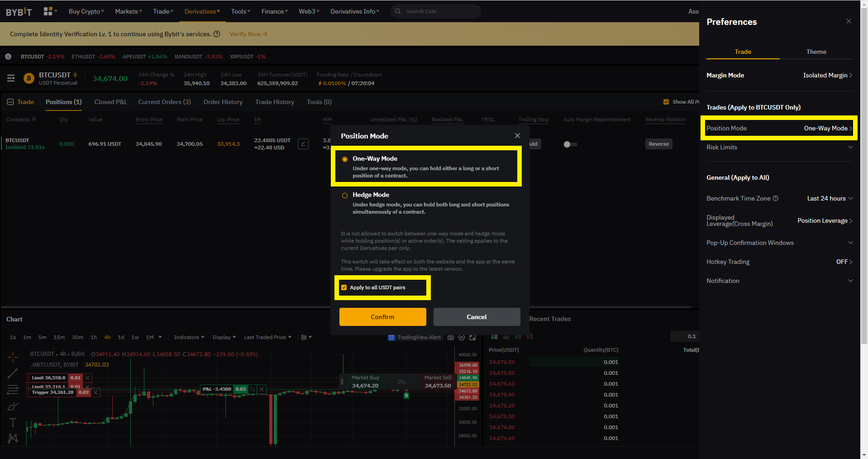Cancel the Limit 36,558.0 order on chart

88,378
